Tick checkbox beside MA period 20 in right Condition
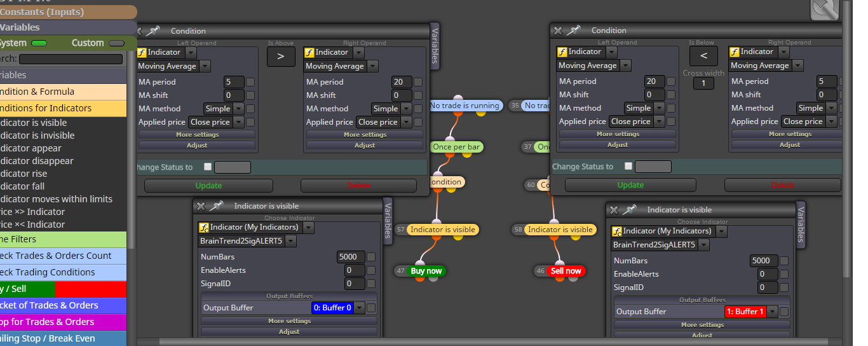The height and width of the screenshot is (346, 868). 671,81
